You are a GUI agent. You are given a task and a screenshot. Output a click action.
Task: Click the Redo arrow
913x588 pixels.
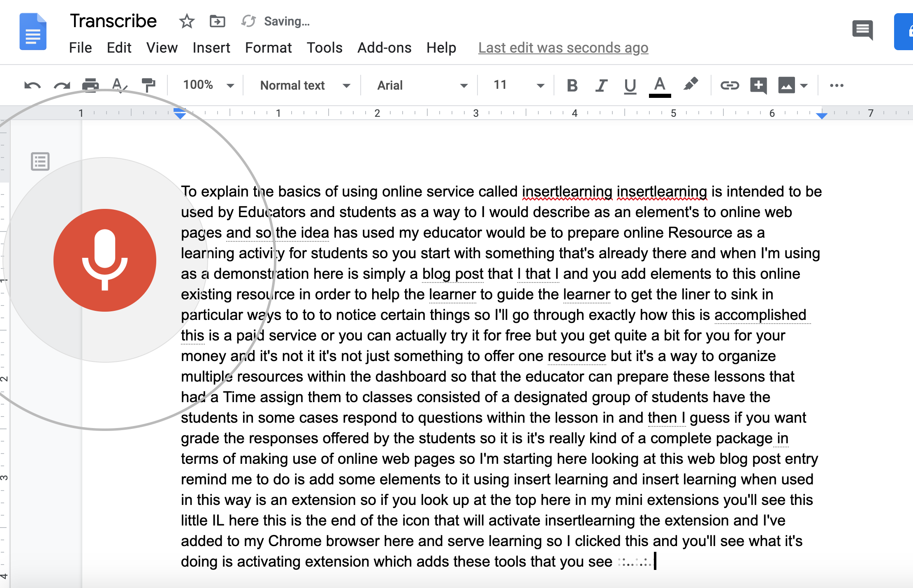tap(62, 86)
